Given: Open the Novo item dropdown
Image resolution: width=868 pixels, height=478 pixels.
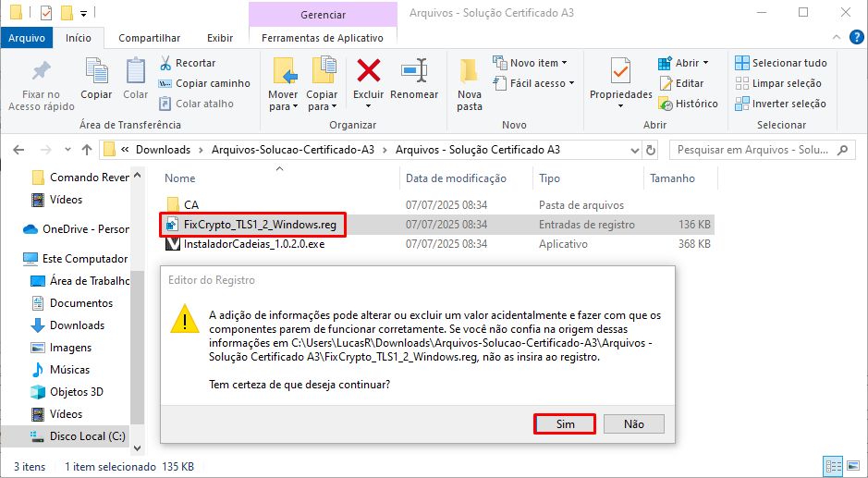Looking at the screenshot, I should click(x=538, y=63).
